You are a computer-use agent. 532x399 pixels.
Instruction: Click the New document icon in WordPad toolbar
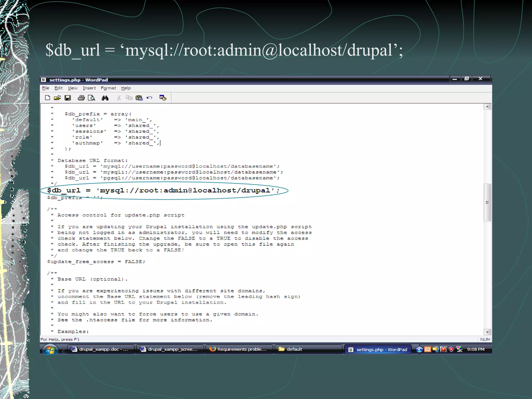(48, 98)
